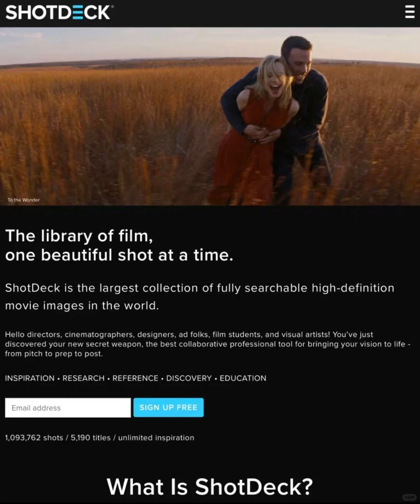Click the couple in the hero image
Screen dimensions: 420x504
(x=272, y=121)
